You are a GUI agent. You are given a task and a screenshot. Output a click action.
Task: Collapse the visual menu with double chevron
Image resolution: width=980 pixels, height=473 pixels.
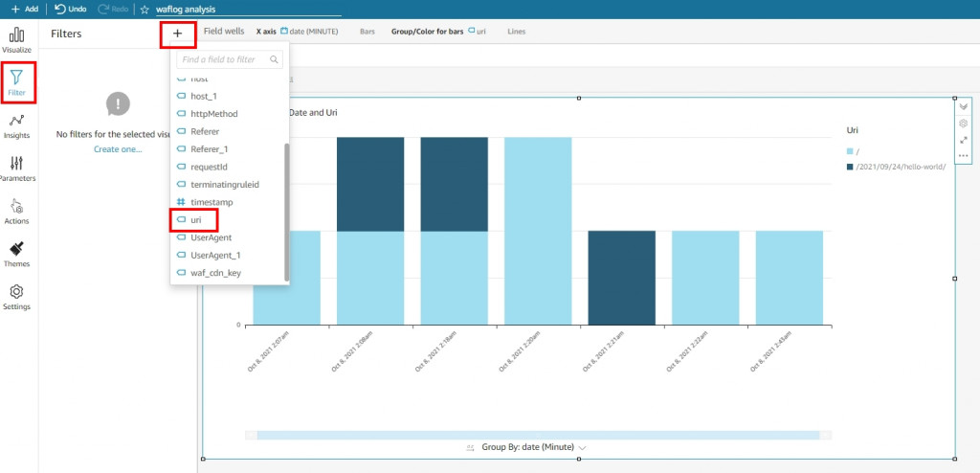tap(963, 107)
